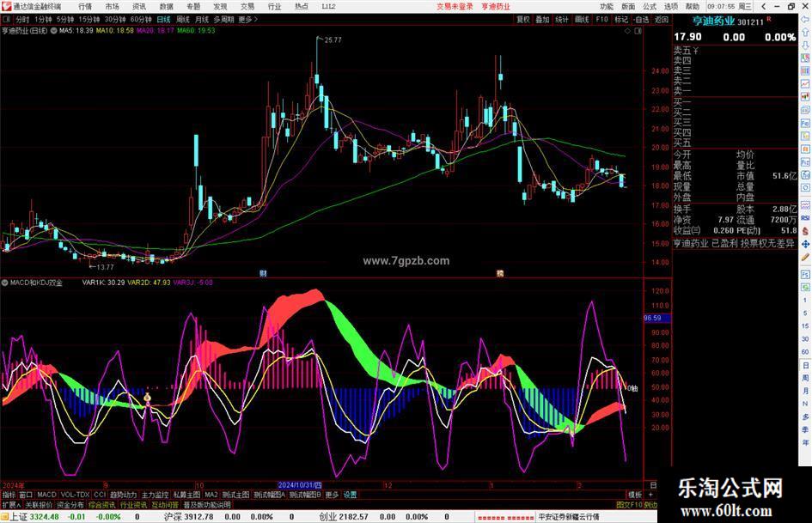Switch to 5分钟 timeframe
The width and height of the screenshot is (812, 523).
coord(65,19)
